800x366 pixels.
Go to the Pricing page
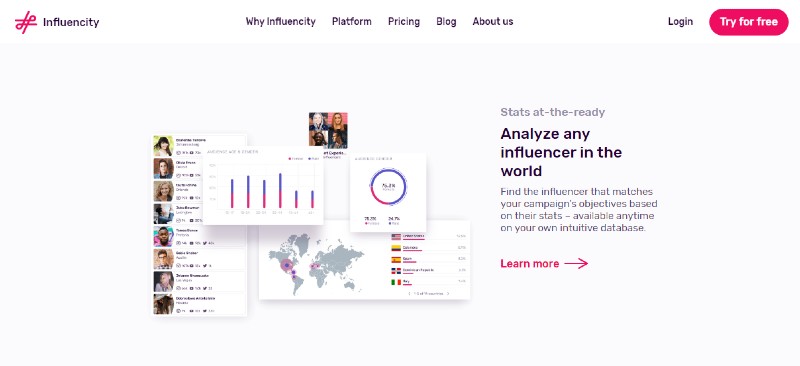coord(404,21)
